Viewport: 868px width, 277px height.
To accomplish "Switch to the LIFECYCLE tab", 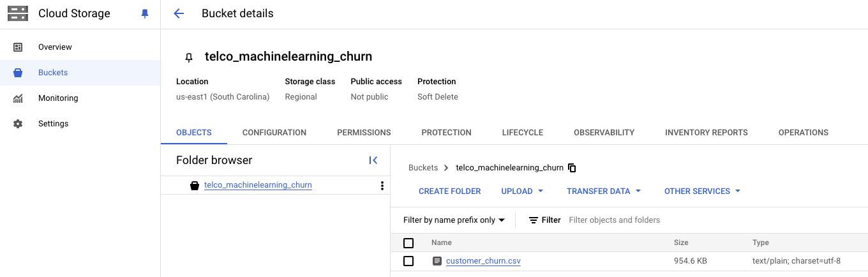I will tap(523, 133).
